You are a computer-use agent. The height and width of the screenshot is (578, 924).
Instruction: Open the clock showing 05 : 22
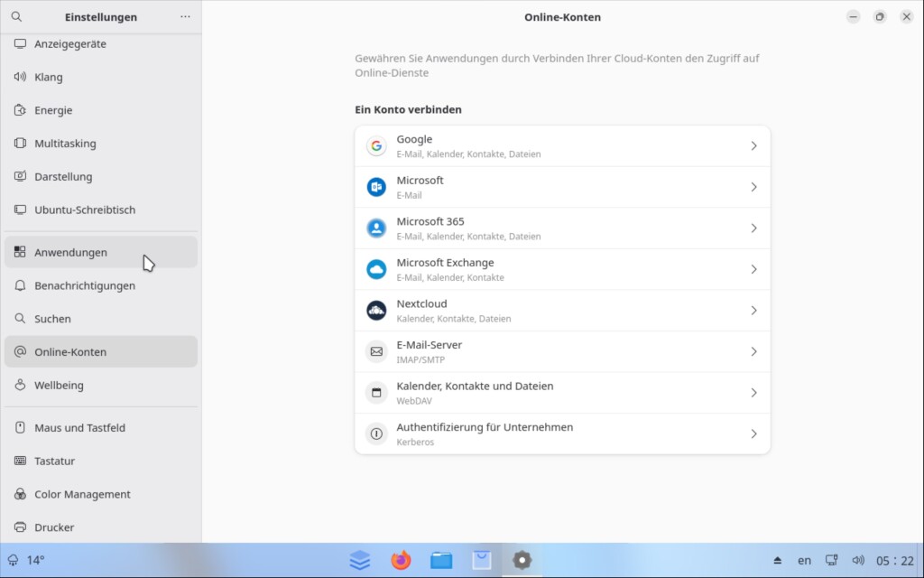pos(895,560)
